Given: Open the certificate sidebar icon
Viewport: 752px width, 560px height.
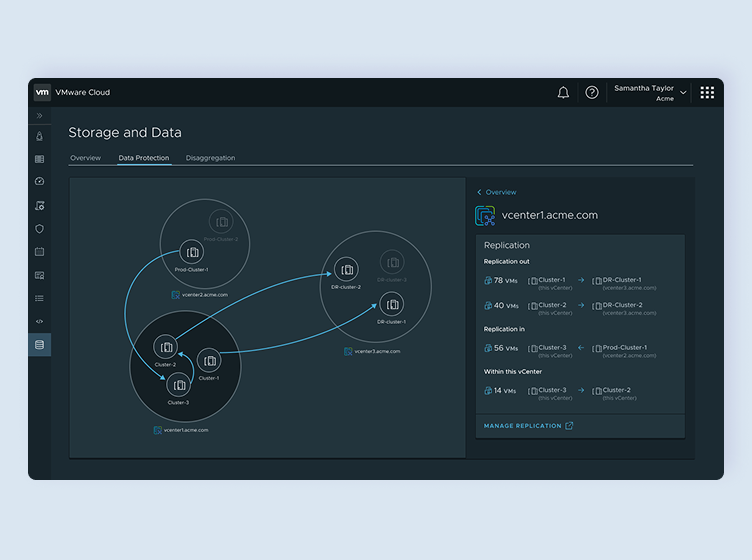Looking at the screenshot, I should tap(39, 275).
